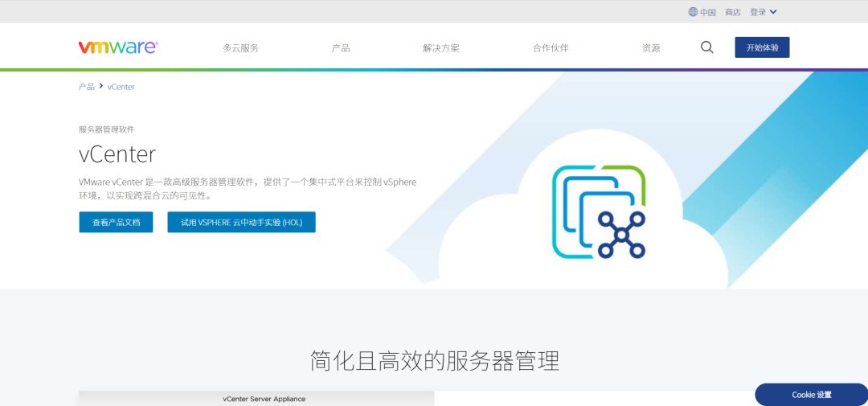Click the VMware vCenter description paragraph
The image size is (868, 406).
pyautogui.click(x=248, y=189)
